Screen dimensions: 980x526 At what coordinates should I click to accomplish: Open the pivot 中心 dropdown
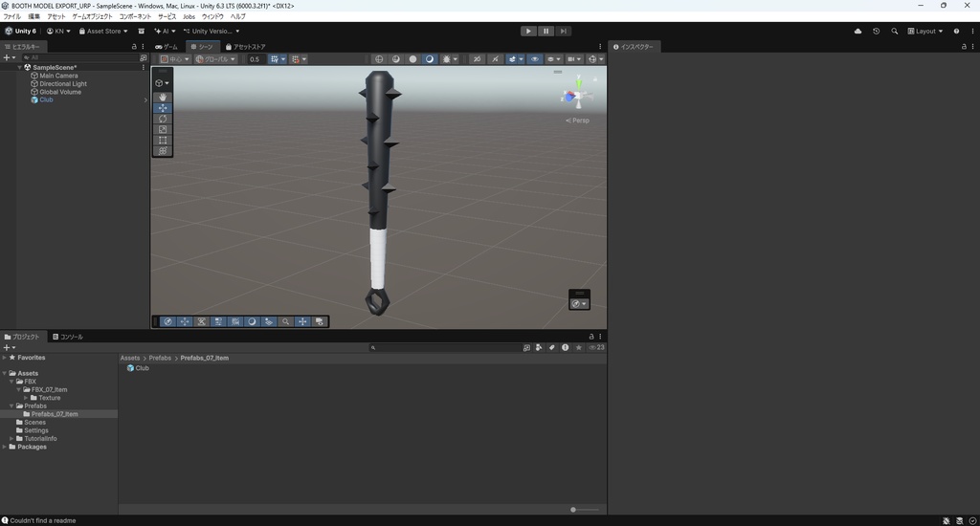click(x=175, y=59)
